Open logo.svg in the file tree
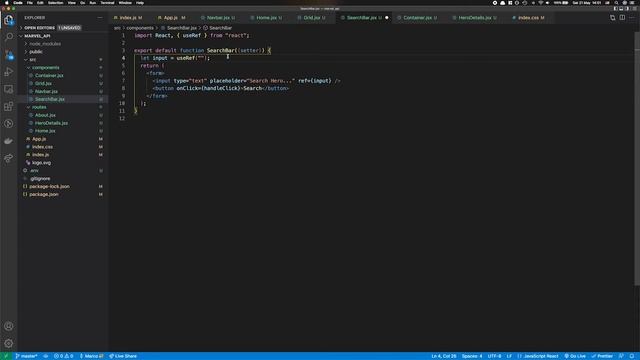 (x=63, y=163)
